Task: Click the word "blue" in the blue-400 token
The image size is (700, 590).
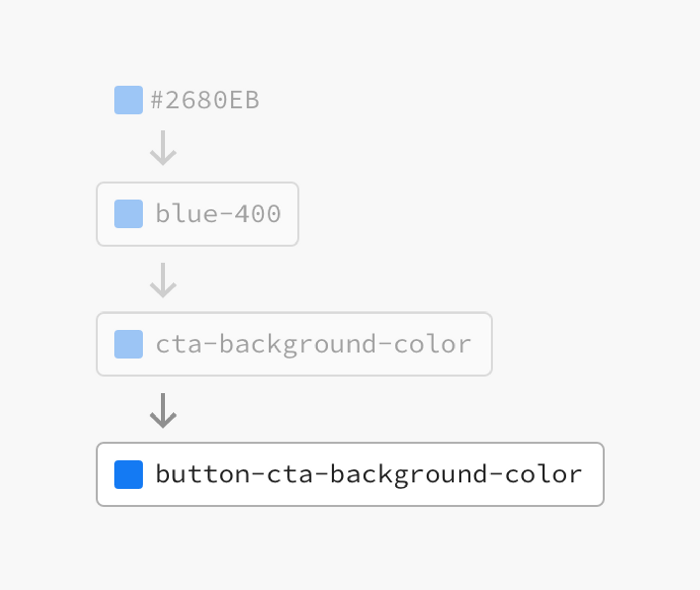Action: (x=186, y=214)
